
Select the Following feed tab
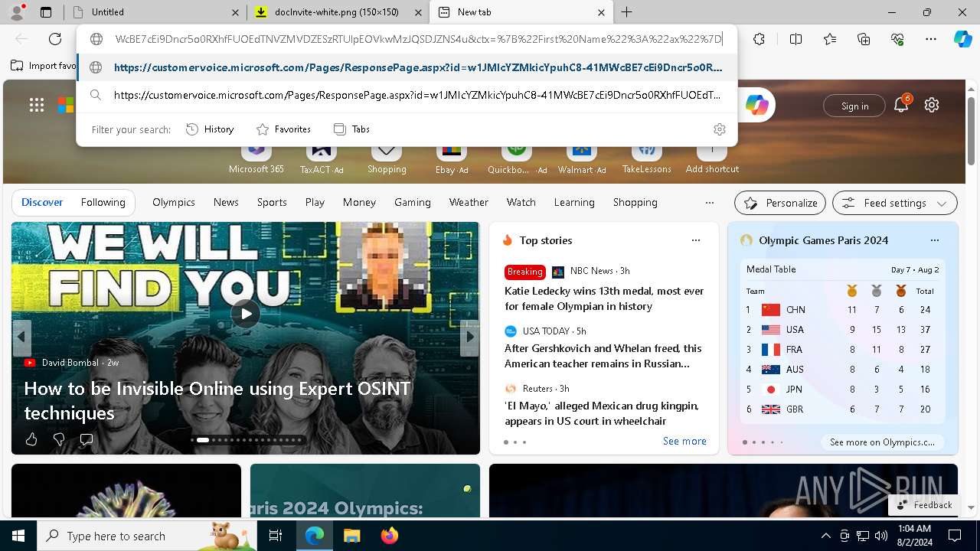click(103, 202)
